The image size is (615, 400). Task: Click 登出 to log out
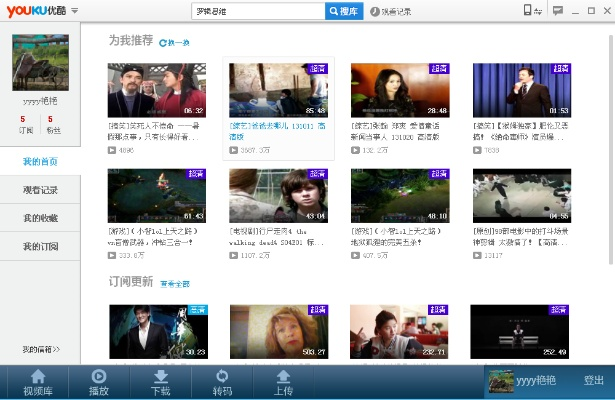pos(594,381)
